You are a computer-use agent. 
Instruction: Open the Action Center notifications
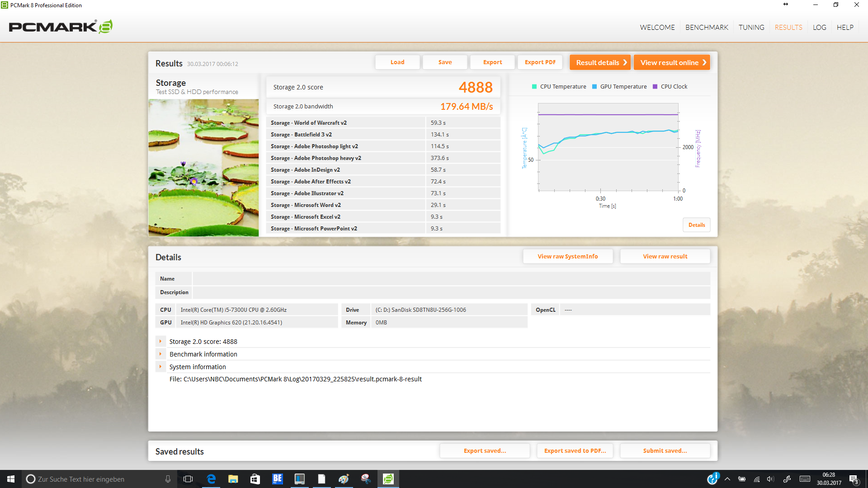854,479
